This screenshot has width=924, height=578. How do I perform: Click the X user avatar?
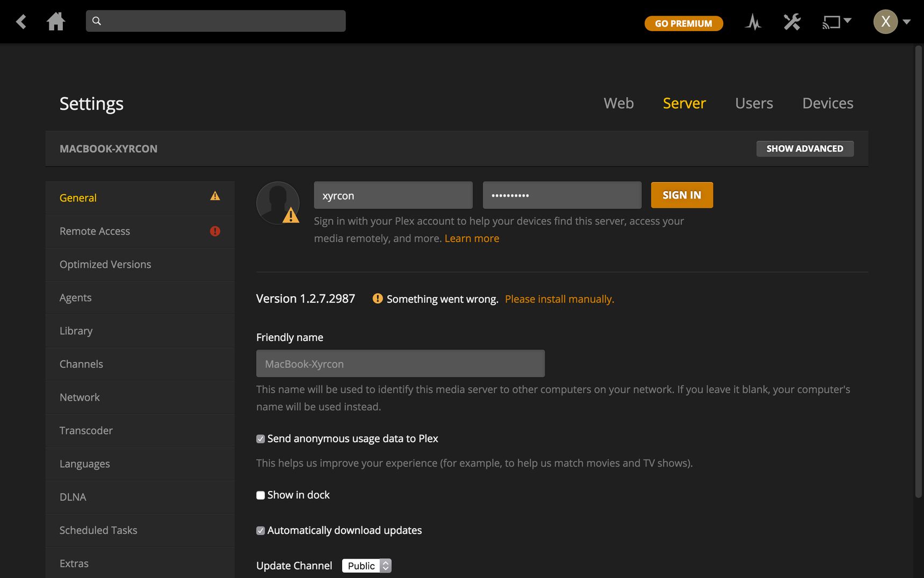point(885,22)
